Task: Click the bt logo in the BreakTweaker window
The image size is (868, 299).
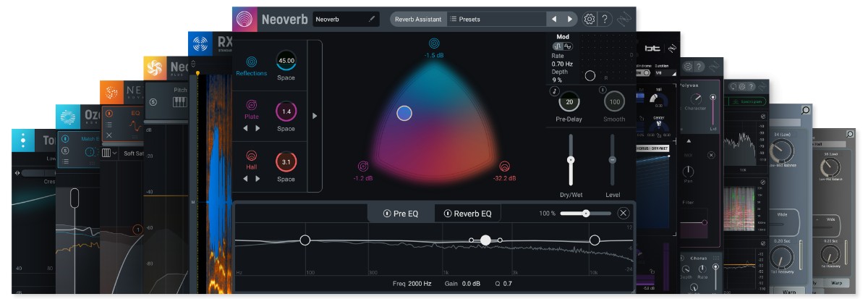Action: pos(652,48)
